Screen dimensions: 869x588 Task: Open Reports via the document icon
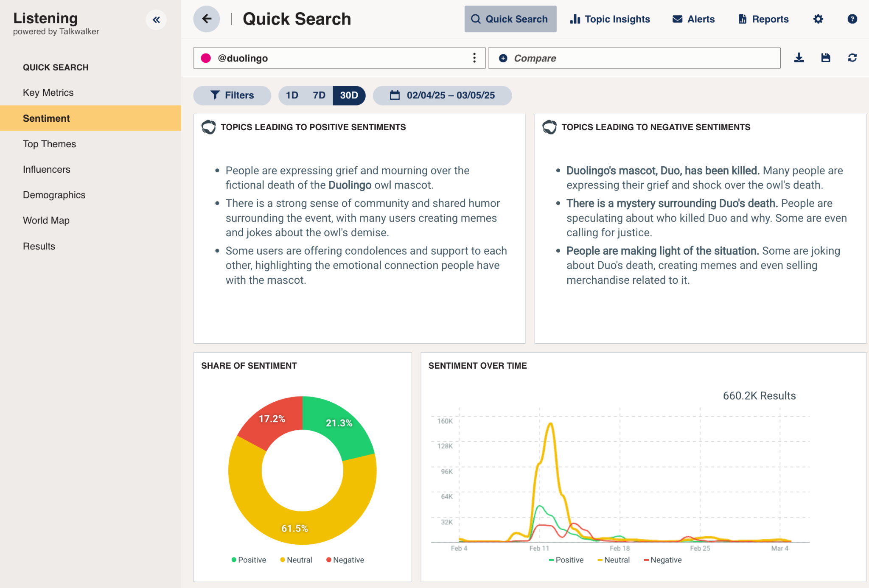tap(762, 19)
